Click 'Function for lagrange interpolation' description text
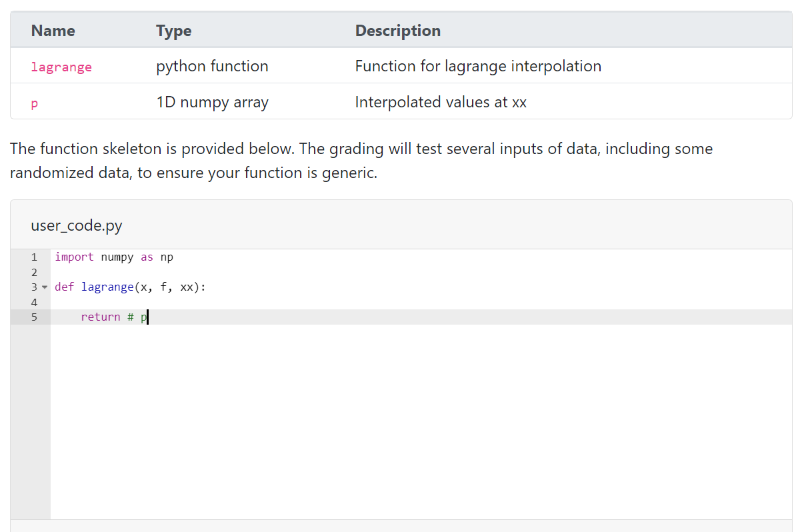The height and width of the screenshot is (532, 802). click(x=478, y=66)
